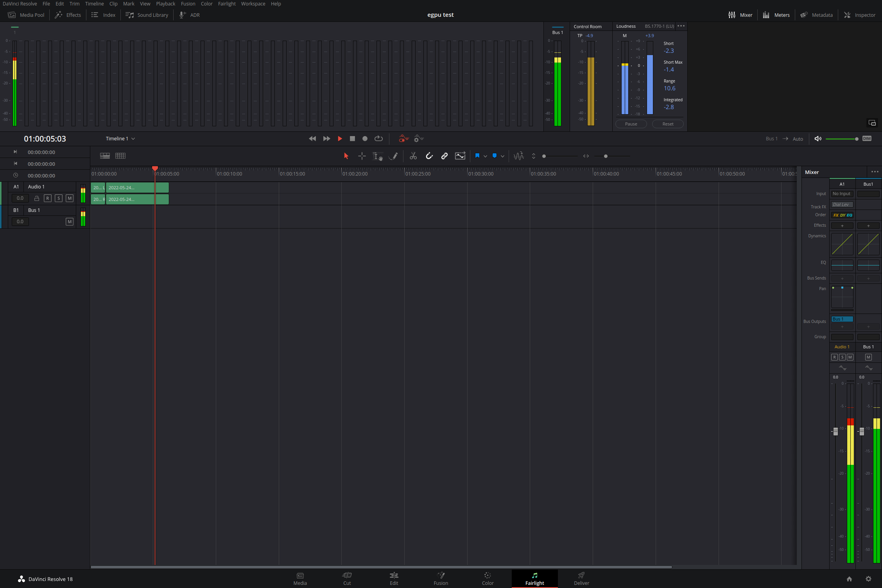Image resolution: width=882 pixels, height=588 pixels.
Task: Pause the loudness meter
Action: pyautogui.click(x=631, y=124)
